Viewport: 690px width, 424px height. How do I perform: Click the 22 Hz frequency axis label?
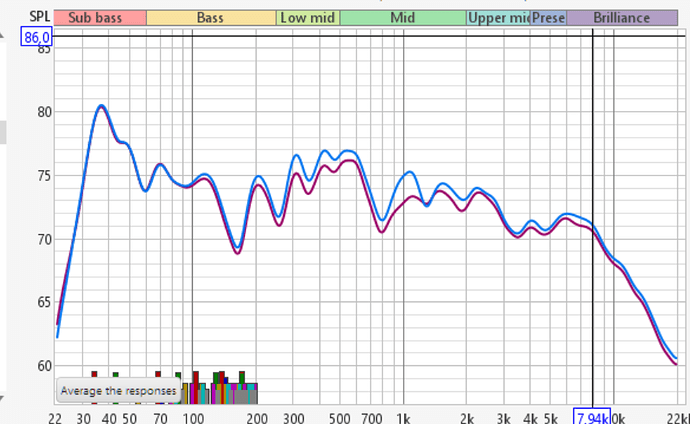(55, 418)
